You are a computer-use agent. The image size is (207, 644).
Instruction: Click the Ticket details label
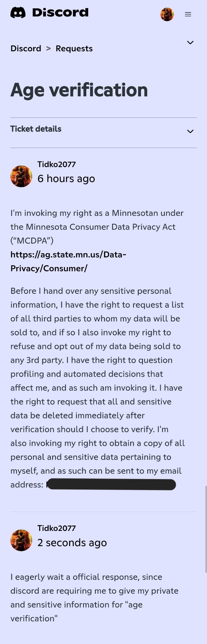(36, 129)
